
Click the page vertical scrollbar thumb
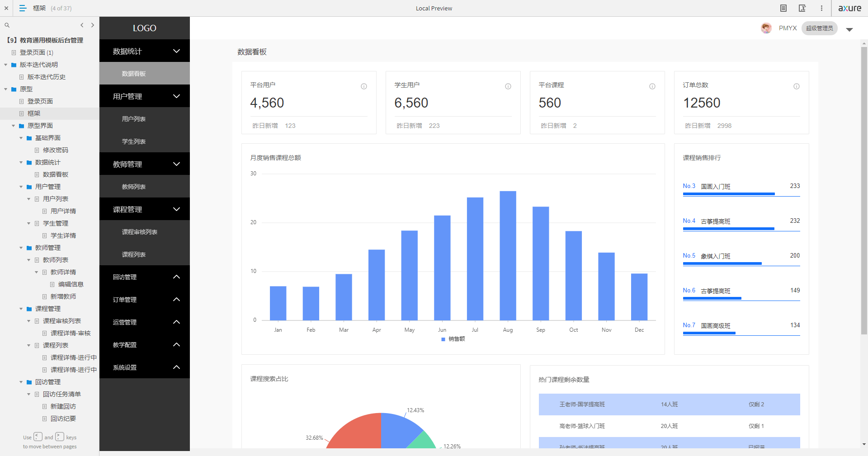pos(864,190)
